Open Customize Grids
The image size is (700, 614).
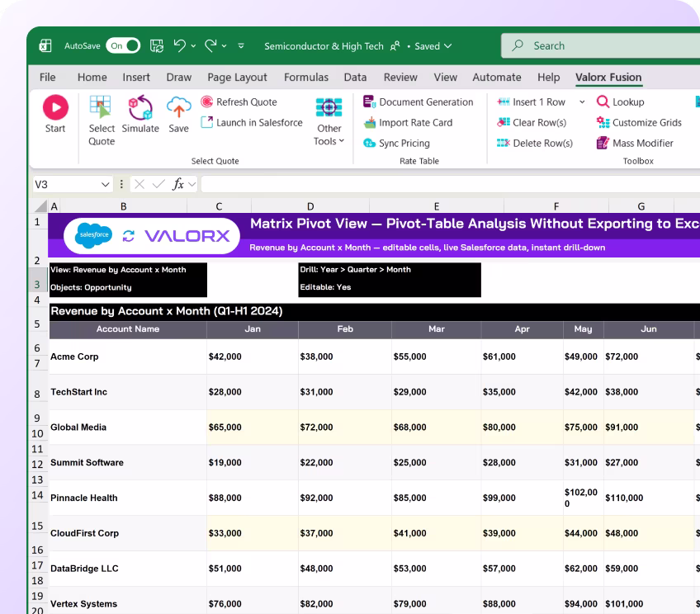tap(639, 122)
